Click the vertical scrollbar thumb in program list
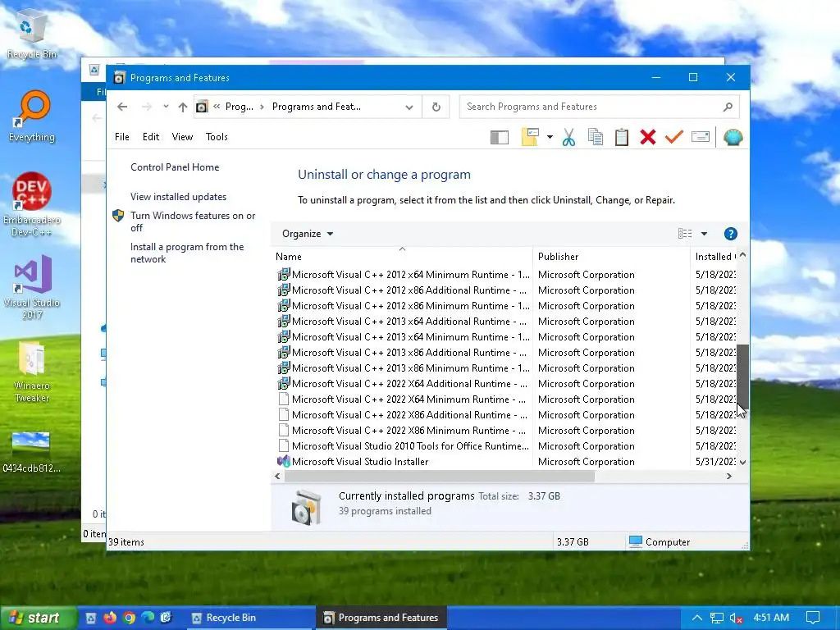 pyautogui.click(x=742, y=376)
